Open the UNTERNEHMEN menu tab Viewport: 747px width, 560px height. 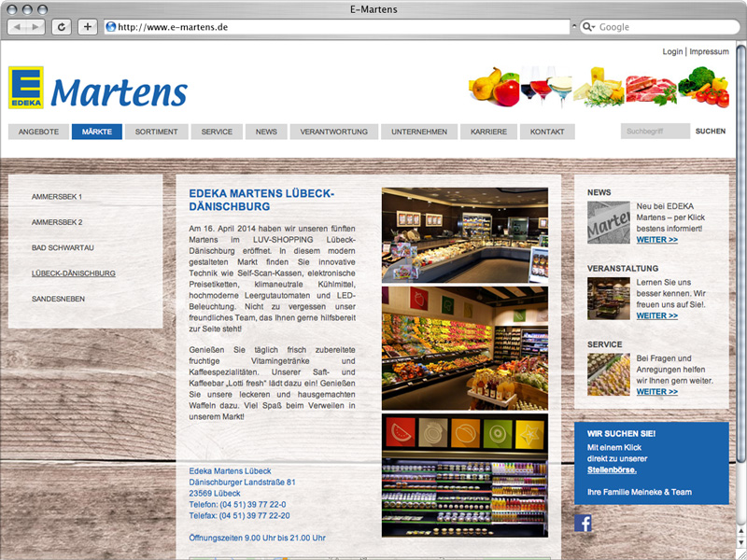click(419, 132)
